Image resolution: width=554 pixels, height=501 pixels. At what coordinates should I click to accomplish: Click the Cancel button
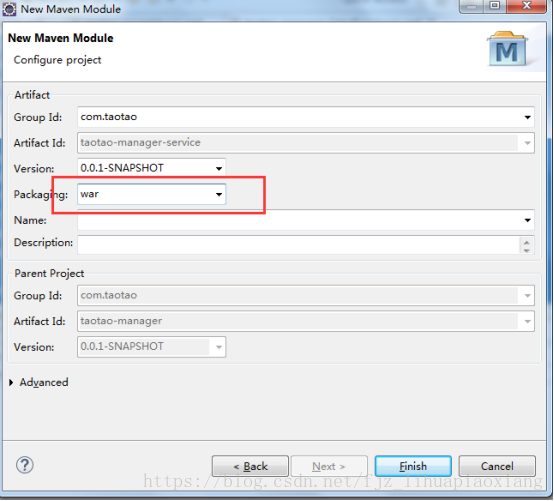(x=497, y=466)
